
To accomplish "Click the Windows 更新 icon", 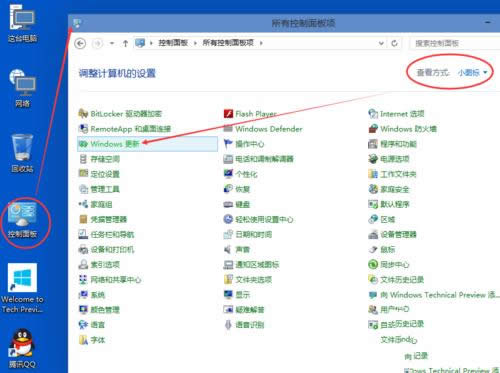I will (83, 144).
